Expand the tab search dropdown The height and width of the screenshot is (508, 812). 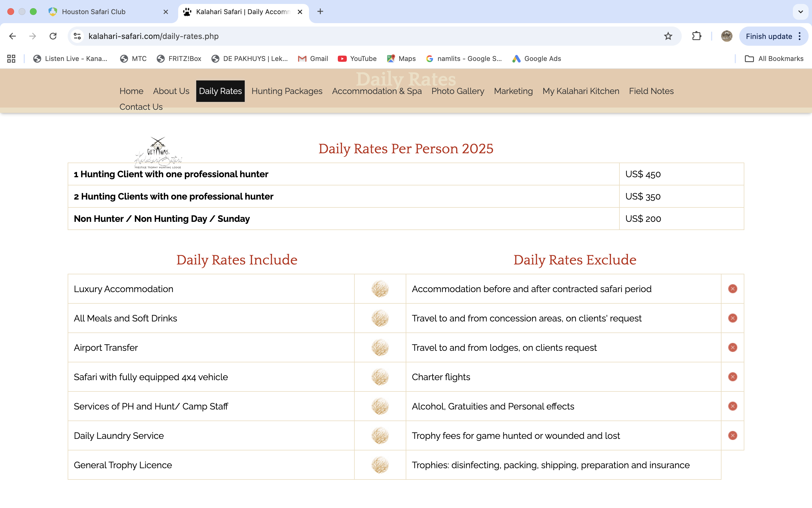point(801,12)
